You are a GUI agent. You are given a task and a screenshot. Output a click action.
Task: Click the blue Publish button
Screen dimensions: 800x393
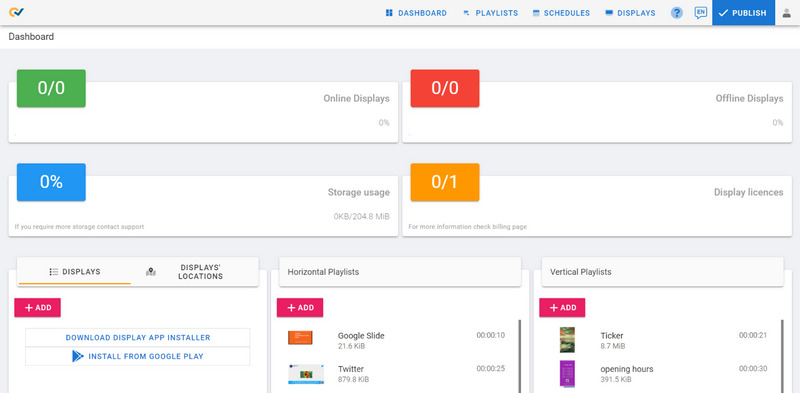(x=743, y=13)
